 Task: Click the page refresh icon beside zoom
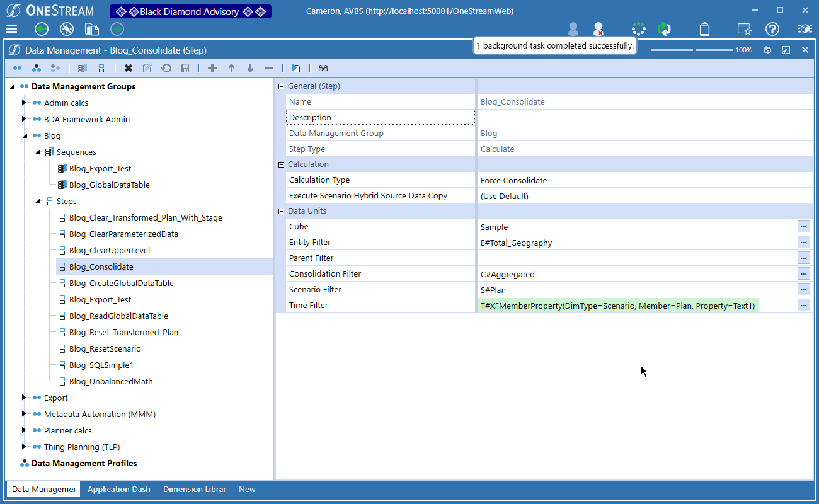click(767, 50)
